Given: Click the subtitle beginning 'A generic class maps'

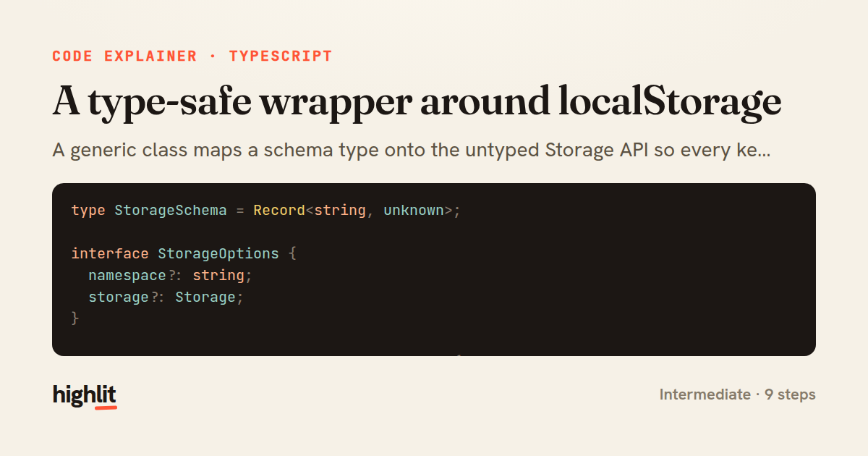Looking at the screenshot, I should [411, 151].
